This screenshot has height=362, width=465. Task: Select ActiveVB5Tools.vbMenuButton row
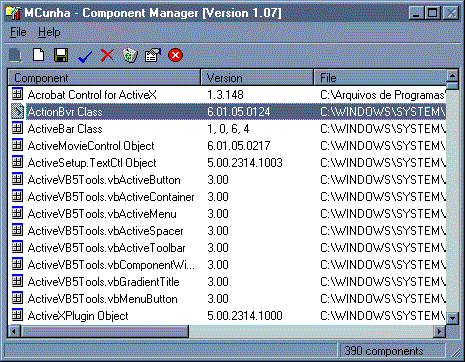tap(227, 299)
